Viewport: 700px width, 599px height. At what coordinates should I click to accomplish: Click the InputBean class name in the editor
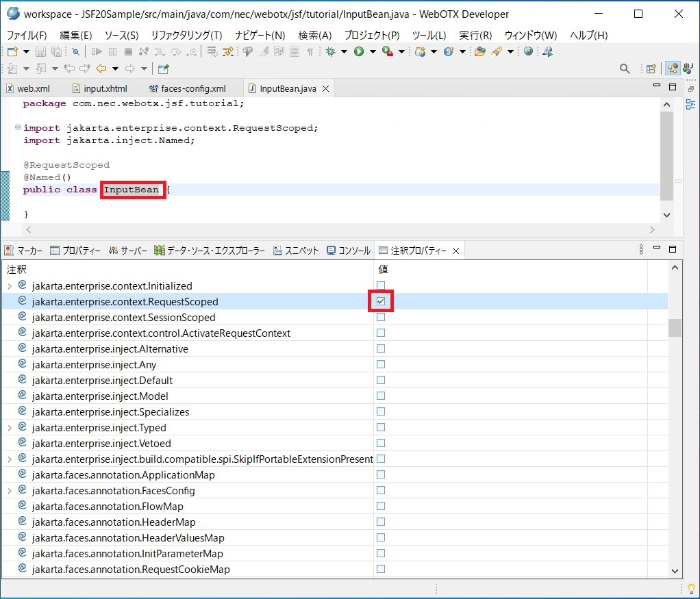(x=132, y=190)
